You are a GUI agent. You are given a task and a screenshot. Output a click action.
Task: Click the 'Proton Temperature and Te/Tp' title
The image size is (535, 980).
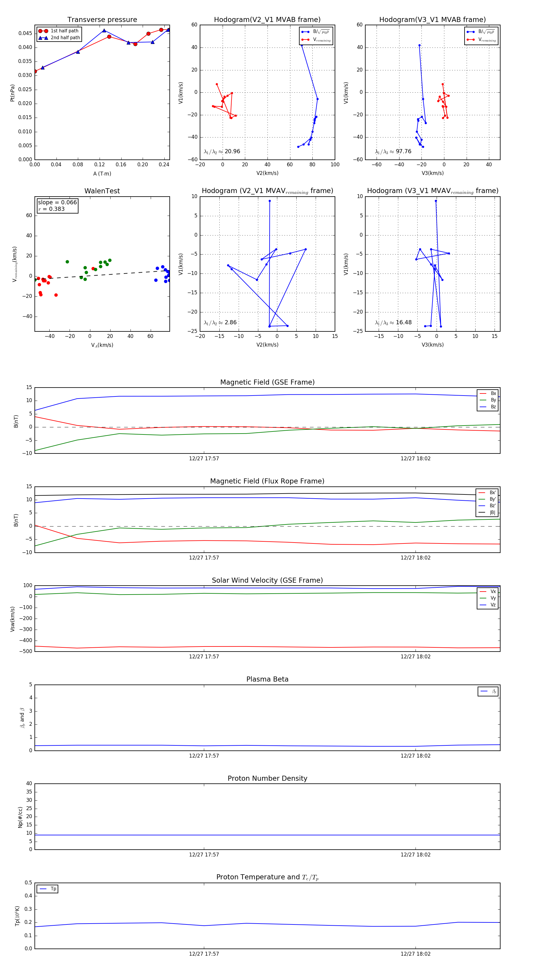(267, 877)
